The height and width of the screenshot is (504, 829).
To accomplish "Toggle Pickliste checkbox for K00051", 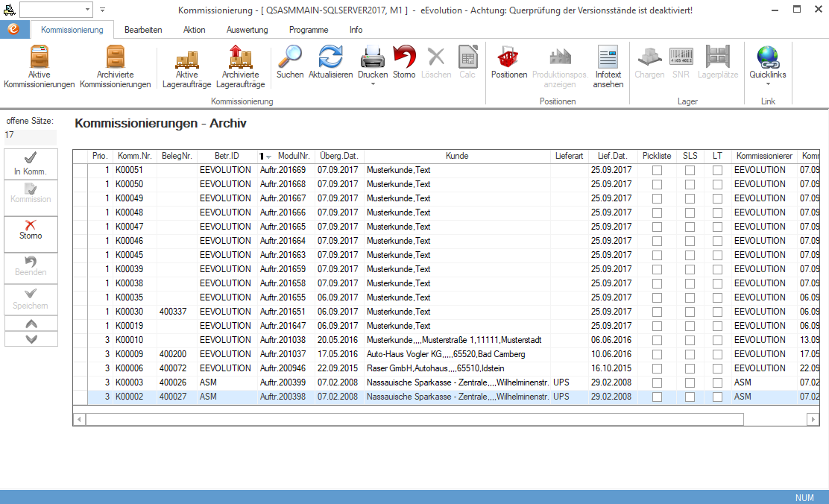I will click(x=658, y=170).
